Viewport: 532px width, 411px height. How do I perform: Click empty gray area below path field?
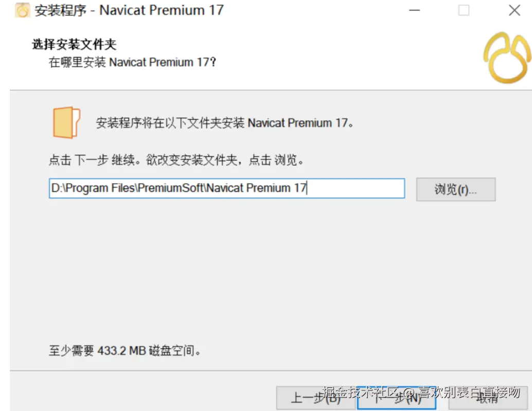[264, 271]
